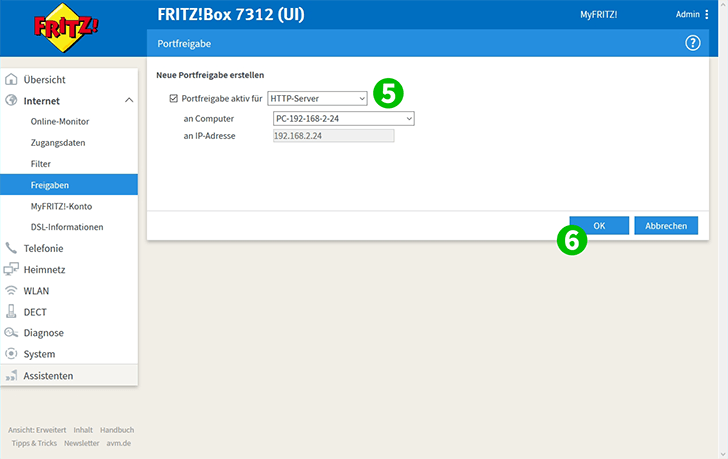Click the Abbrechen button
Image resolution: width=728 pixels, height=459 pixels.
(x=666, y=226)
